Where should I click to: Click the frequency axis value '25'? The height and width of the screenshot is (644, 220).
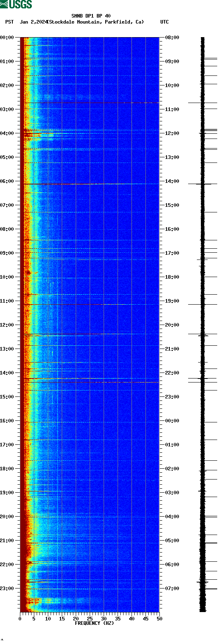pos(90,619)
